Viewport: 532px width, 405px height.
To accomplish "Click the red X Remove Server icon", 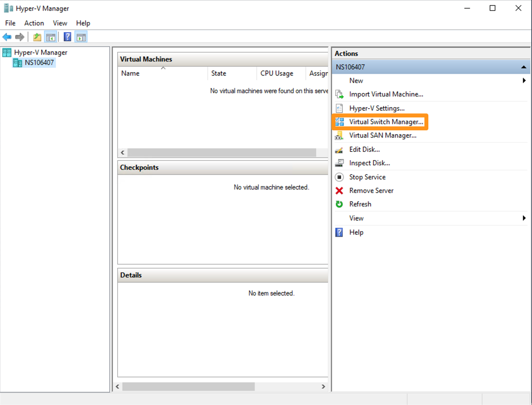I will [x=339, y=191].
